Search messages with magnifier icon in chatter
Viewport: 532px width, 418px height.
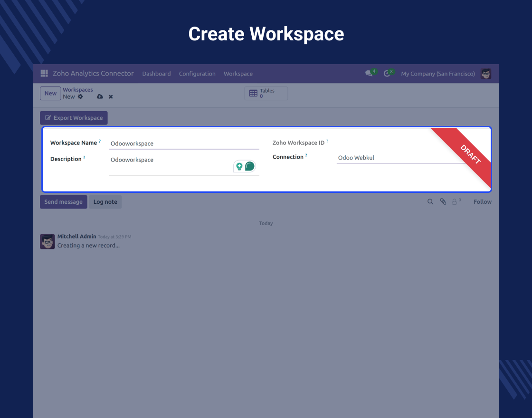pos(430,201)
